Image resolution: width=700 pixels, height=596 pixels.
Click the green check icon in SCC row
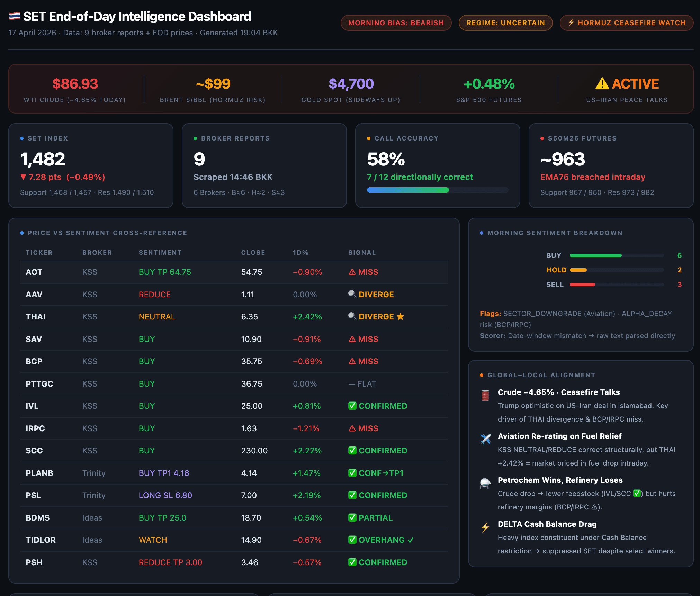pos(352,450)
